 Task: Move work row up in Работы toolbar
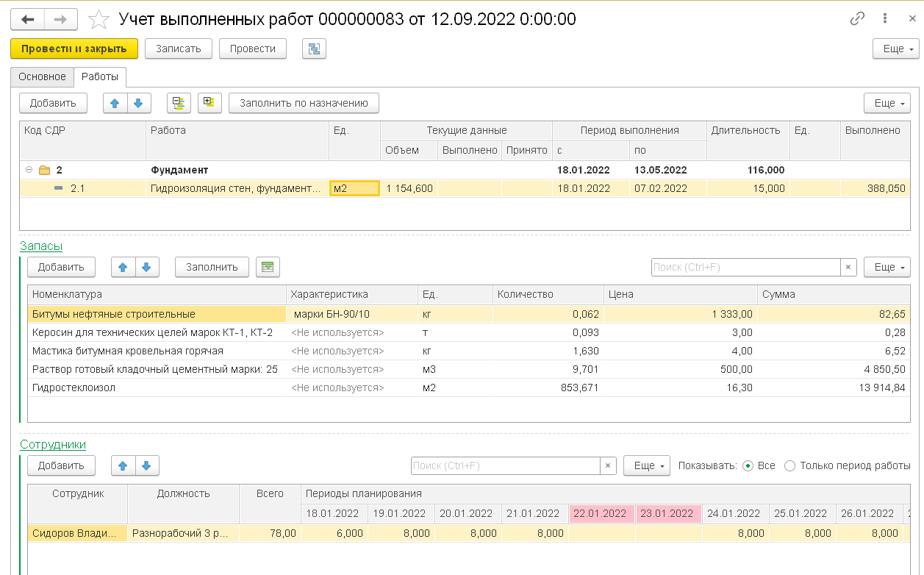115,104
